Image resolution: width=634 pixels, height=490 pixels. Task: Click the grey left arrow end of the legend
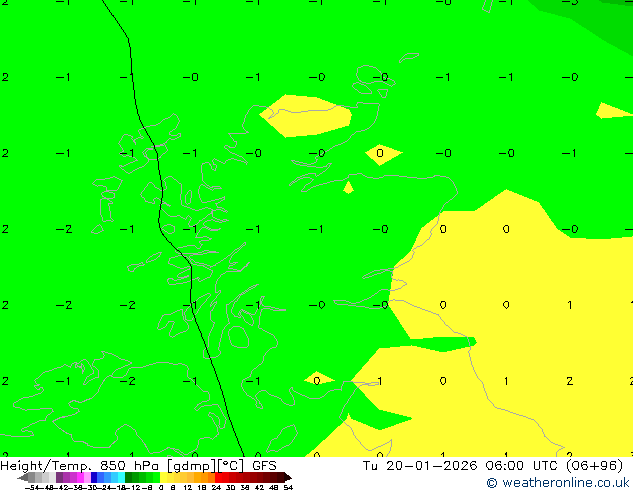23,477
